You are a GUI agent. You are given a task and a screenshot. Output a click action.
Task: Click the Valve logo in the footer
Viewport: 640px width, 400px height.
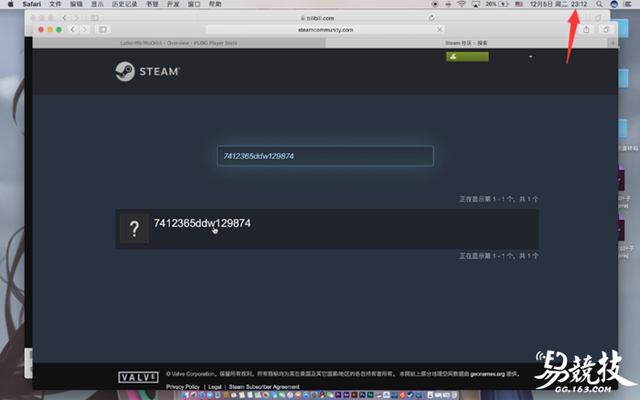(x=138, y=377)
